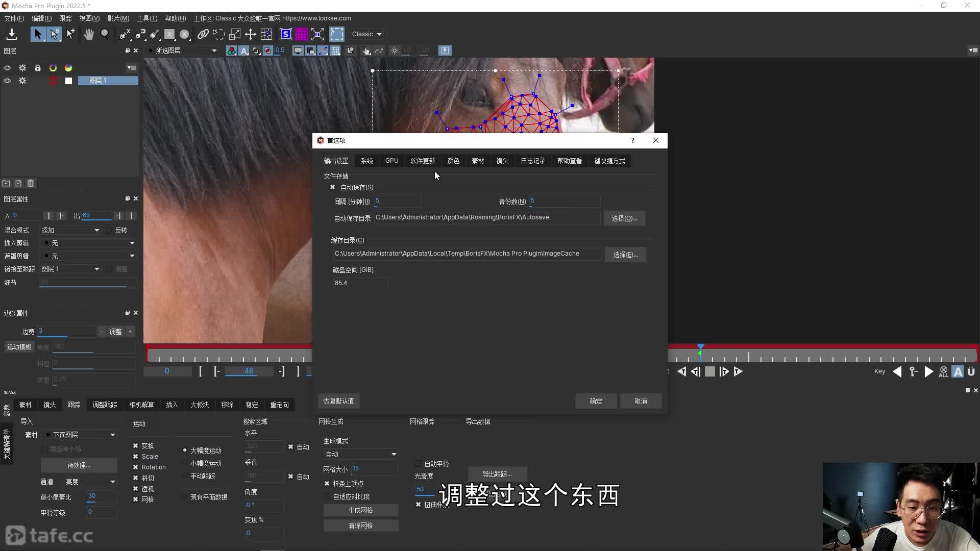Select the rotate tool icon

218,34
